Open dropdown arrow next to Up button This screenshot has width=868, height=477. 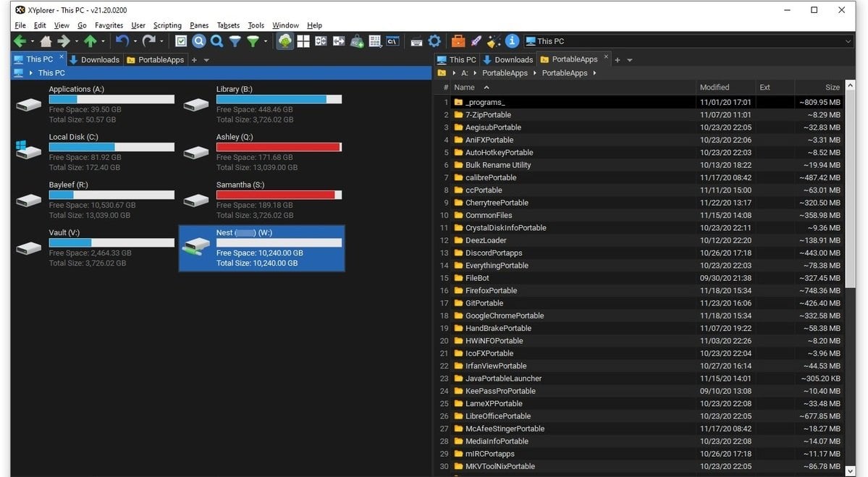103,41
